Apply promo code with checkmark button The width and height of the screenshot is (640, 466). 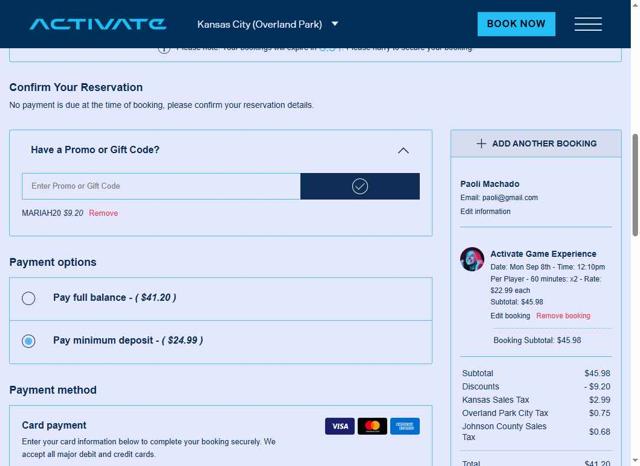pyautogui.click(x=360, y=186)
